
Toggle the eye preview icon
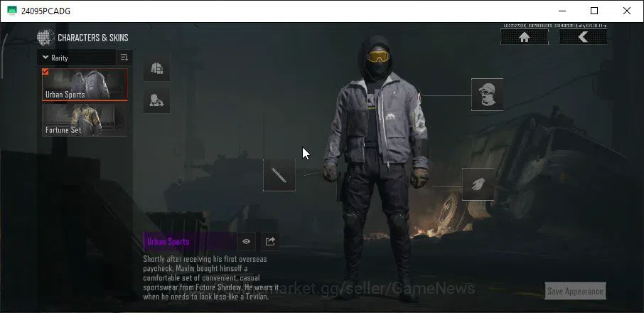(247, 242)
